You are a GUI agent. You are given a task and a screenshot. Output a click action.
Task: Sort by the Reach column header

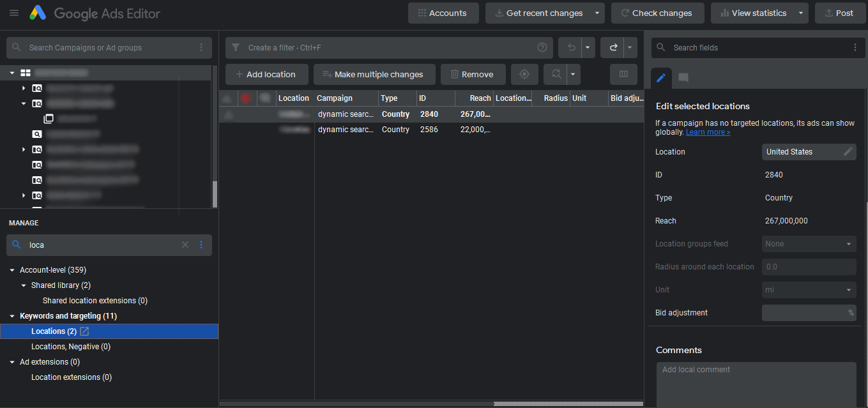click(x=474, y=98)
